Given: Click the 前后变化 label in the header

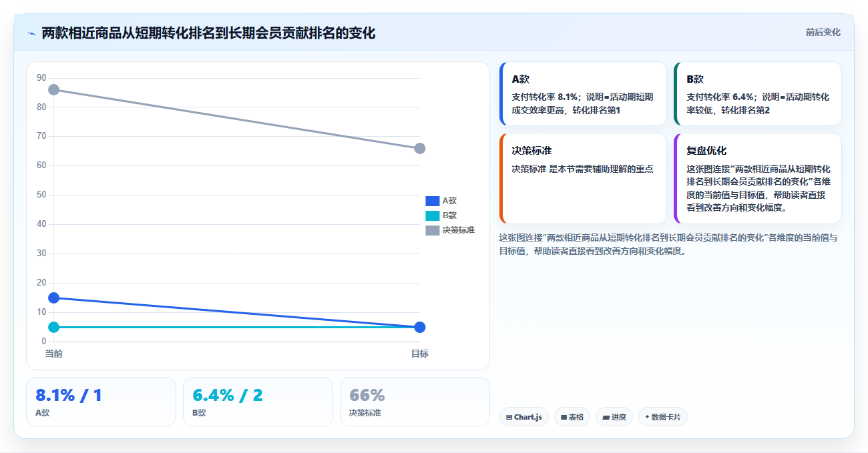Looking at the screenshot, I should point(823,32).
